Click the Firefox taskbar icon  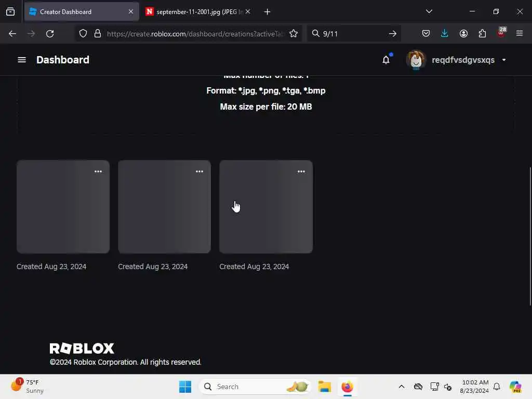click(347, 387)
